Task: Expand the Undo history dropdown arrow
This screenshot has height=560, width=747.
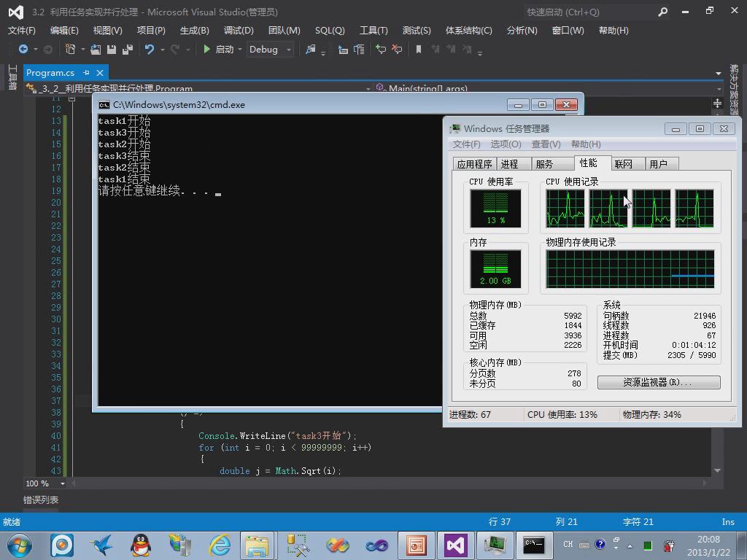Action: point(163,50)
